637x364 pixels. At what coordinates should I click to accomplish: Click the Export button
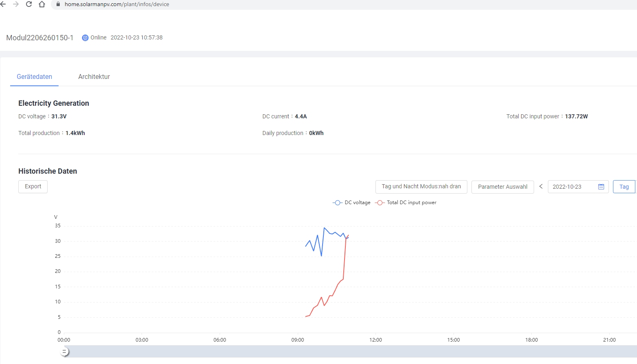[x=33, y=187]
